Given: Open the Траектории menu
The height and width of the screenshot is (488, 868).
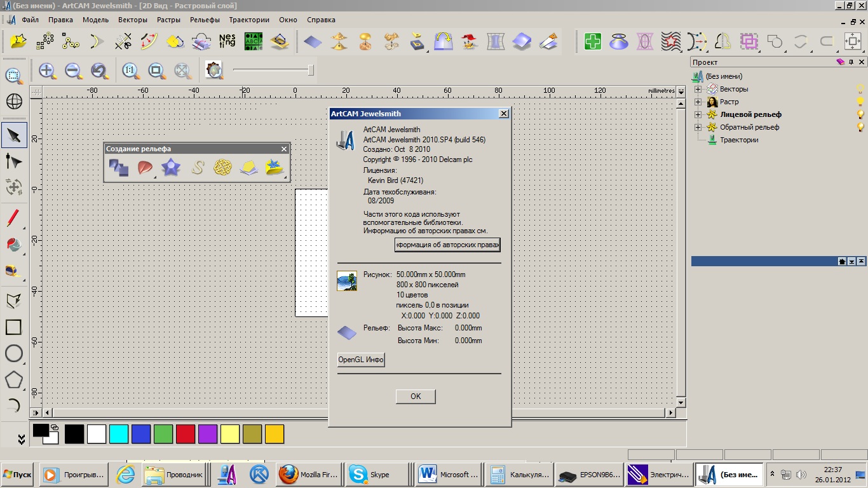Looking at the screenshot, I should pos(249,20).
